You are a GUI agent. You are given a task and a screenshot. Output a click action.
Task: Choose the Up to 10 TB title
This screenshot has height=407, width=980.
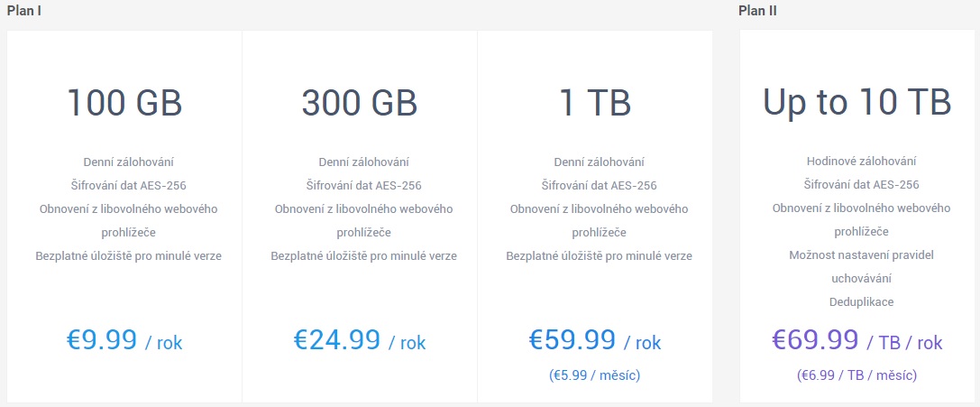pyautogui.click(x=856, y=103)
